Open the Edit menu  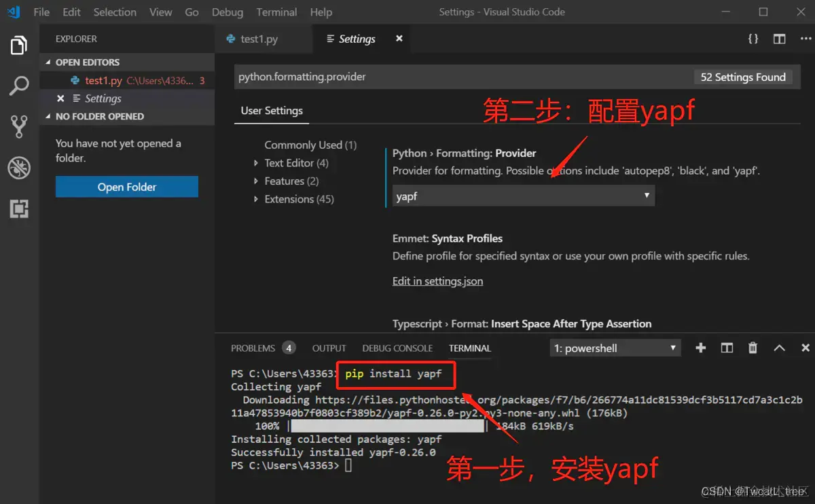pos(71,12)
